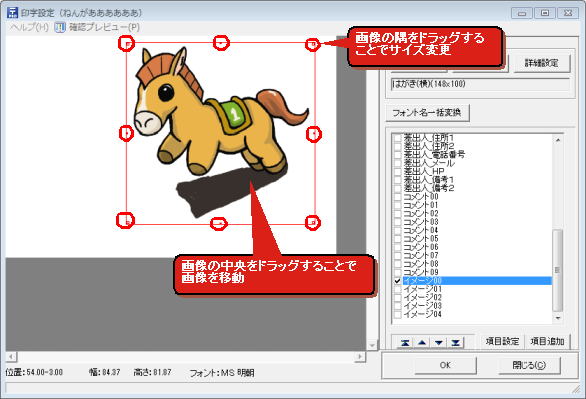The width and height of the screenshot is (586, 399).
Task: Click the フォント名一括変換 button
Action: click(427, 112)
